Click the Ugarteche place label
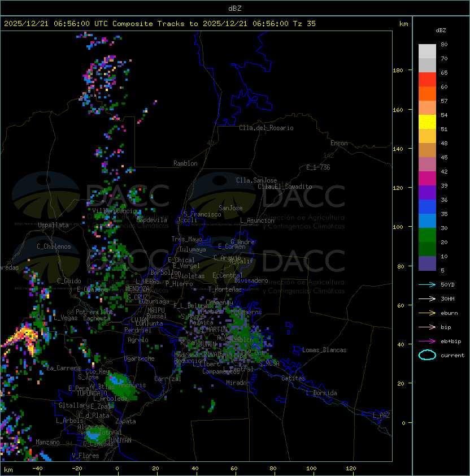Screen dimensions: 470x476 (x=139, y=358)
